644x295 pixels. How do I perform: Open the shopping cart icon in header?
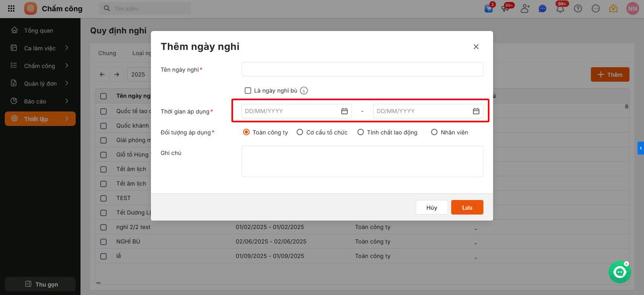(x=489, y=8)
